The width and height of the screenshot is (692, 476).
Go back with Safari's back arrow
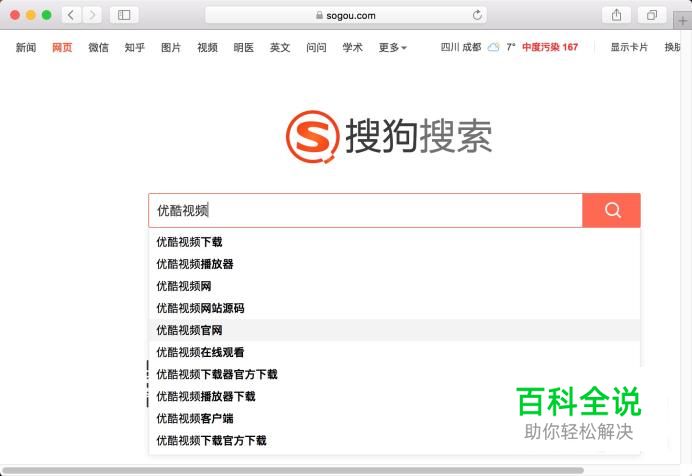pos(71,15)
